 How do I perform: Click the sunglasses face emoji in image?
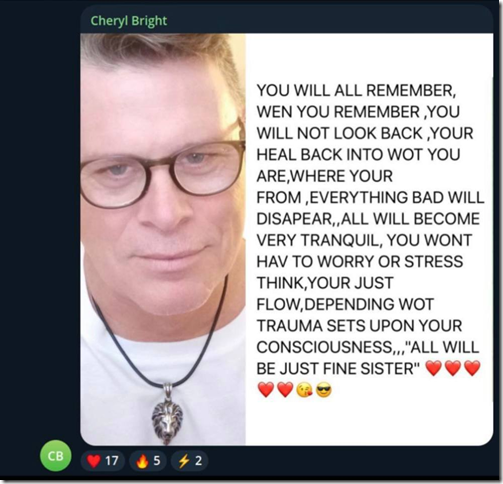(x=323, y=390)
